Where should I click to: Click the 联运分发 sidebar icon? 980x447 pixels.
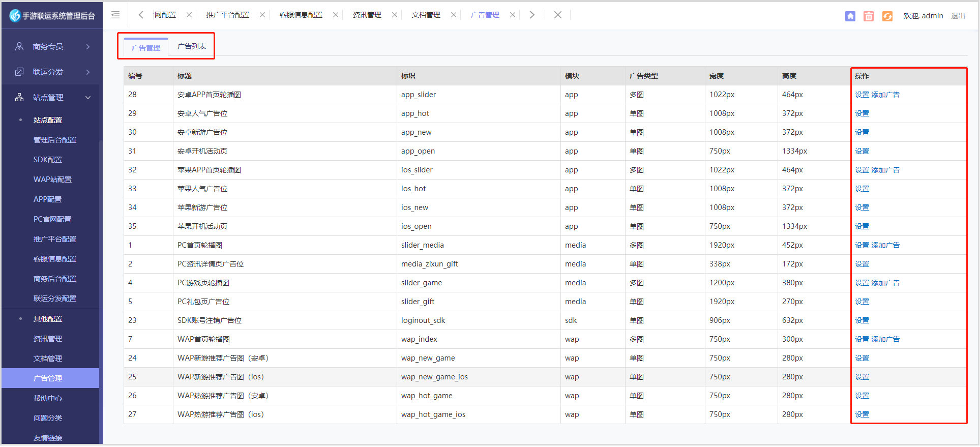coord(19,72)
